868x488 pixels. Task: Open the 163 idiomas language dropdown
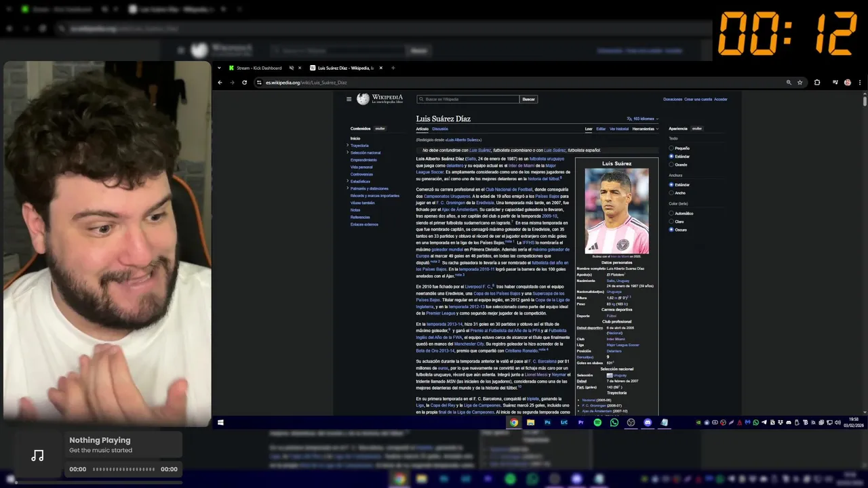pyautogui.click(x=642, y=119)
